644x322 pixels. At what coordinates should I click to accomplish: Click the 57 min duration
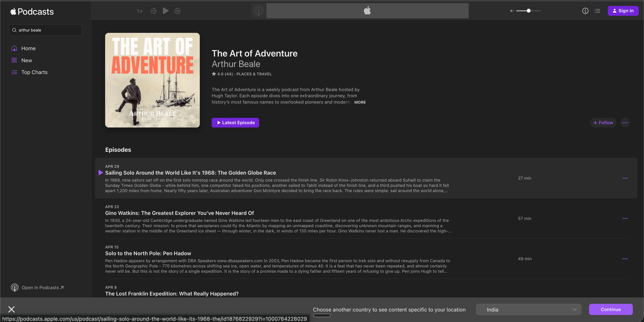tap(524, 219)
